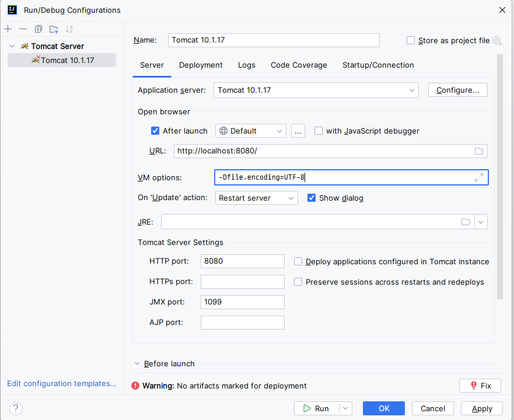Click the Configure... button
The height and width of the screenshot is (420, 514).
(x=457, y=90)
